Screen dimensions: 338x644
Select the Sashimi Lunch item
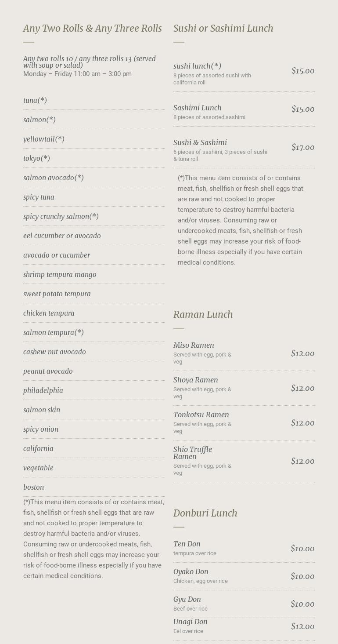198,108
